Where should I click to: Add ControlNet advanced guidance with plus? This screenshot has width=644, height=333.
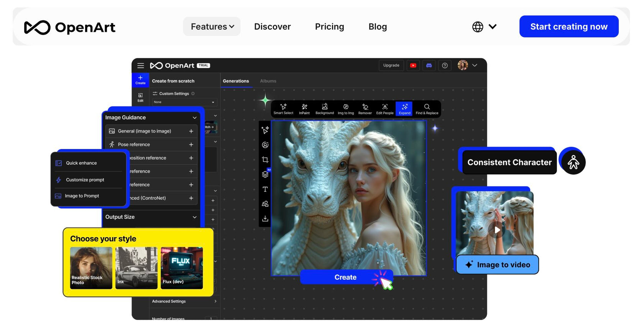(x=191, y=198)
